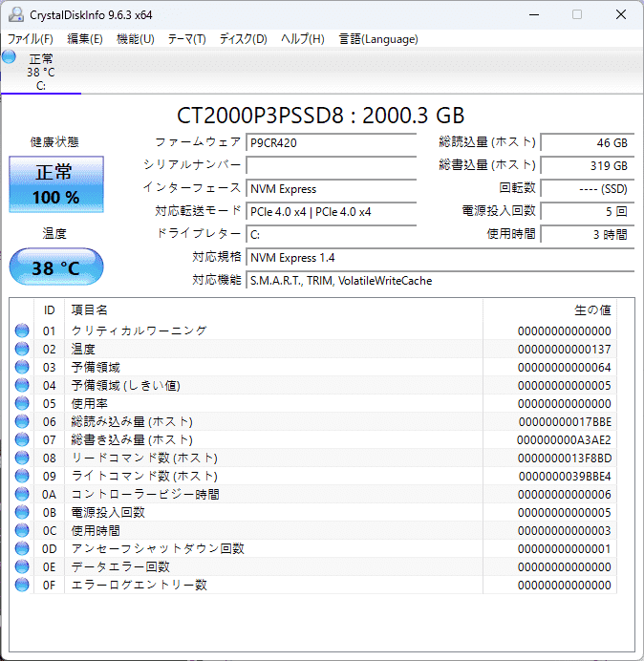Viewport: 644px width, 661px height.
Task: Click status orb of 03 予備領域 row
Action: (x=22, y=367)
